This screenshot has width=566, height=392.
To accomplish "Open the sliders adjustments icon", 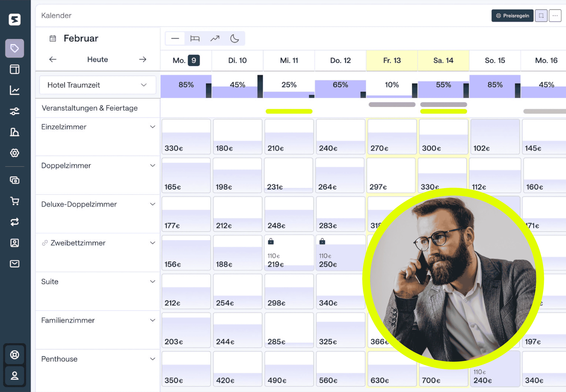I will 15,111.
